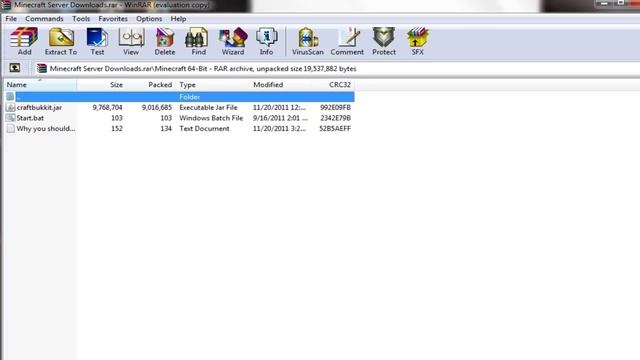Select the 'Why you should...' file
Image resolution: width=640 pixels, height=360 pixels.
pyautogui.click(x=46, y=129)
